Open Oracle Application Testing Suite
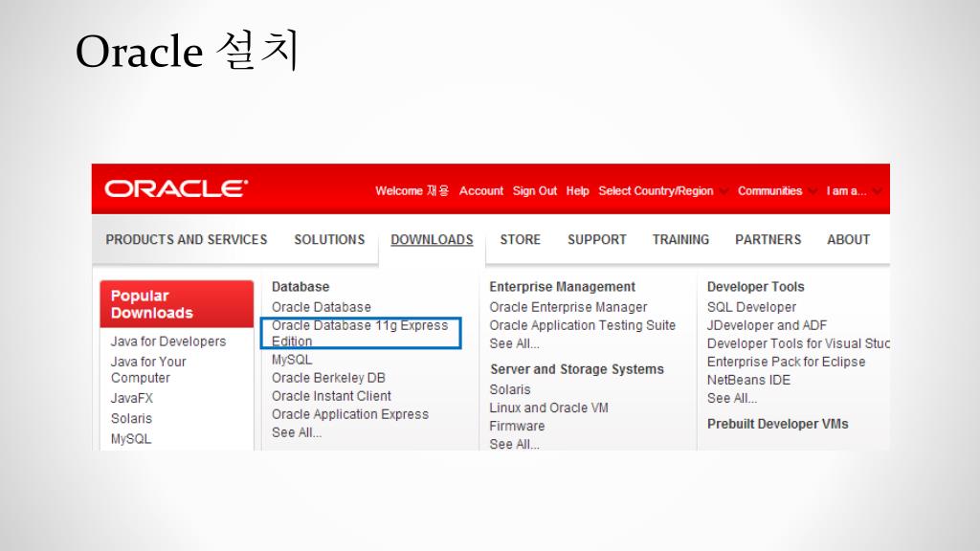This screenshot has height=551, width=980. 583,325
